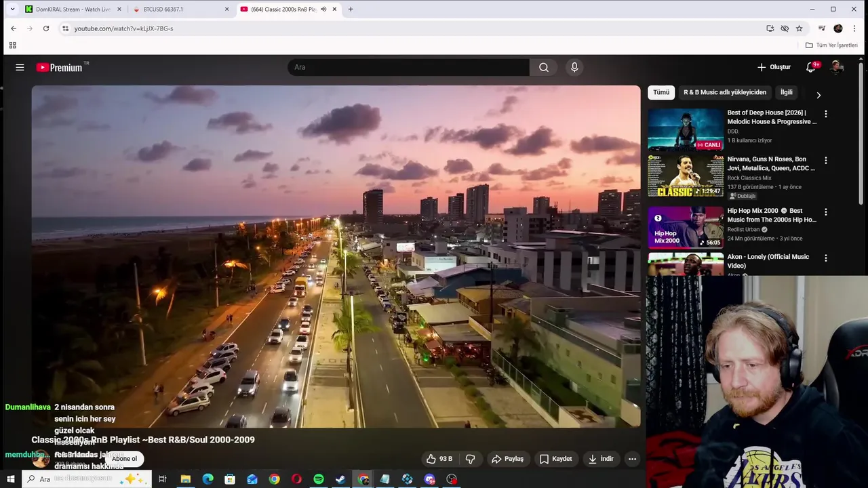Screen dimensions: 868x488
Task: Open the tab search dropdown
Action: (x=12, y=9)
